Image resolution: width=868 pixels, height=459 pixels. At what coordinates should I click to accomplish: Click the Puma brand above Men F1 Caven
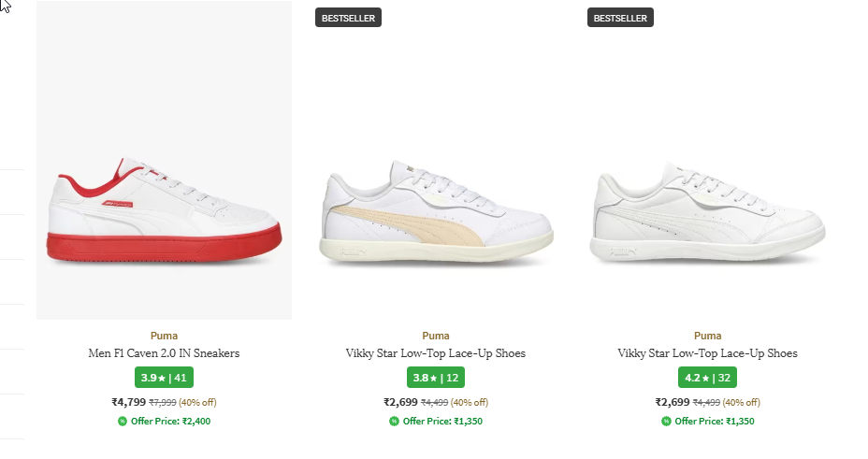pos(164,336)
